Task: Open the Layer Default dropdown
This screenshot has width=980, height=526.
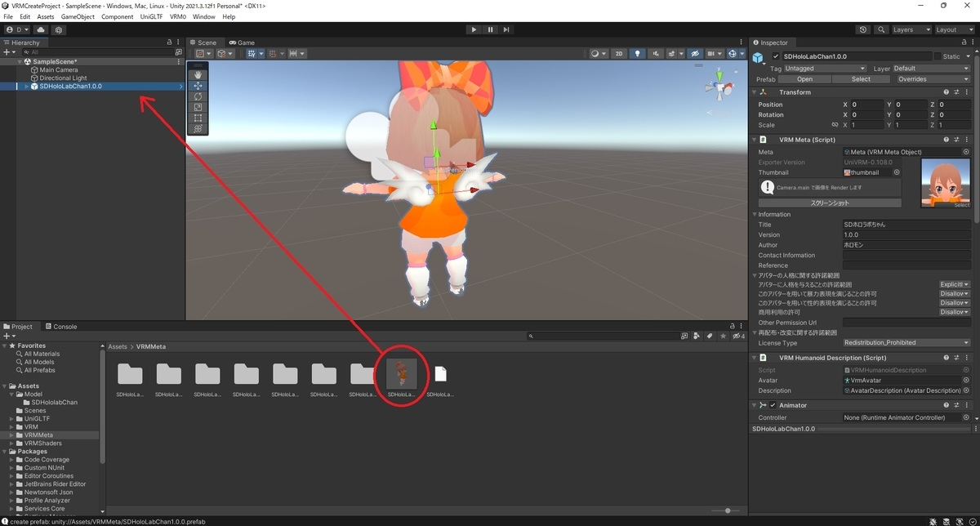Action: tap(931, 69)
